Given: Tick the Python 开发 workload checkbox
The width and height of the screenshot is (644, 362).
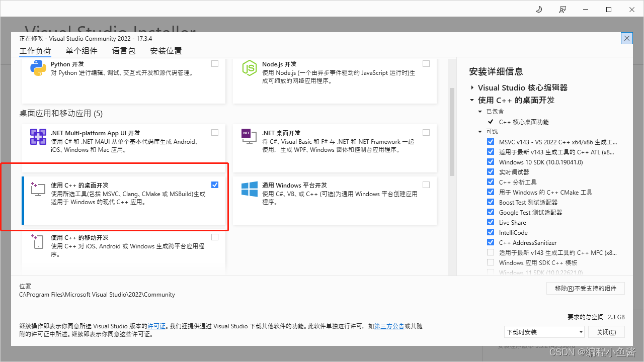Looking at the screenshot, I should pyautogui.click(x=215, y=64).
